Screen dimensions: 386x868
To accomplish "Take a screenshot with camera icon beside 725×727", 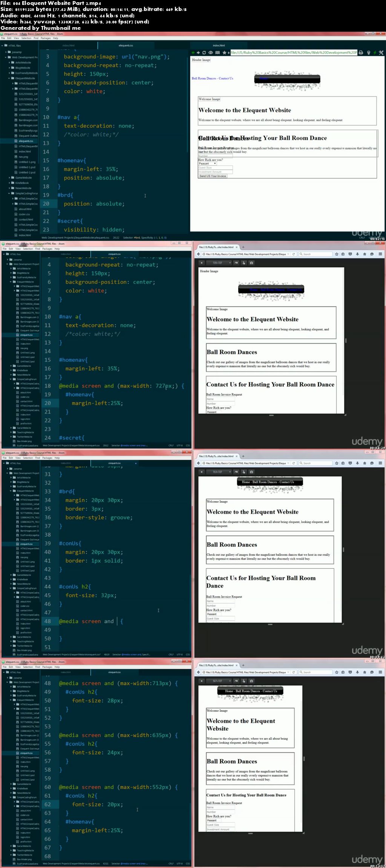I will click(251, 263).
